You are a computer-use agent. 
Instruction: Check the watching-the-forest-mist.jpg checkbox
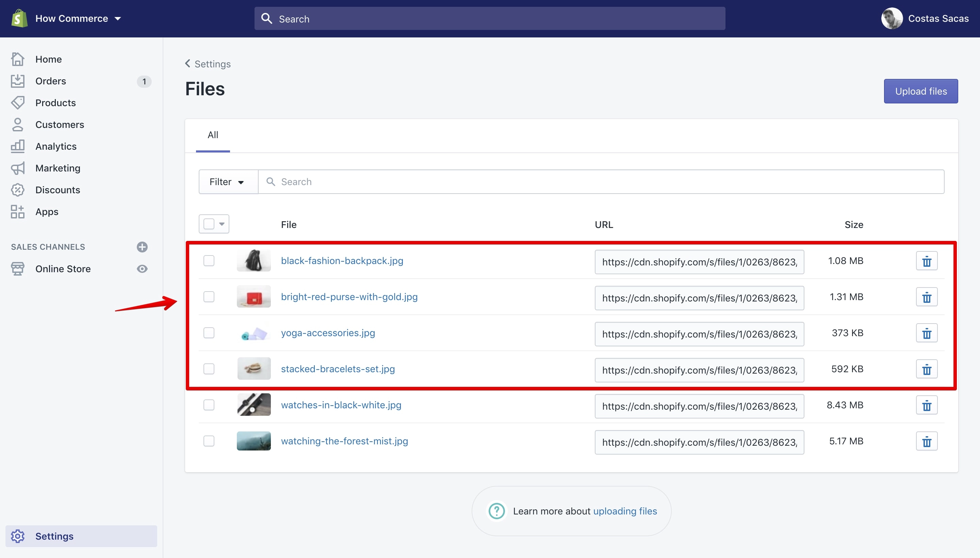click(209, 441)
